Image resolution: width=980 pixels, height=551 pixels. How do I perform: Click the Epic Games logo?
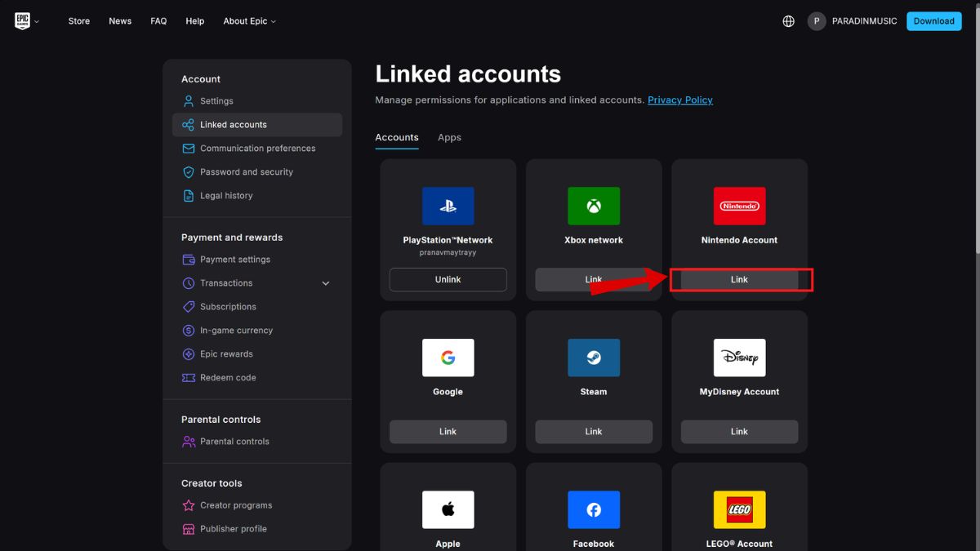point(22,21)
